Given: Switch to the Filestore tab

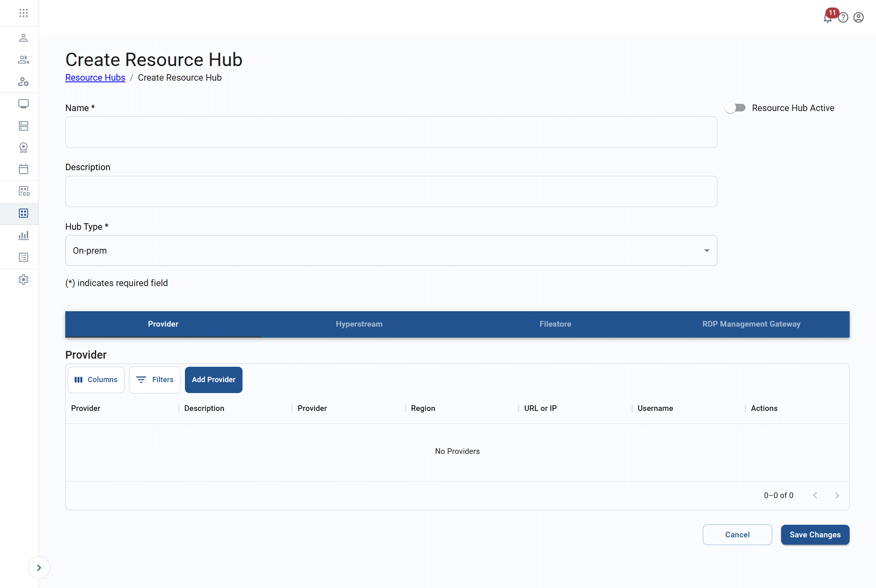Looking at the screenshot, I should click(x=555, y=324).
